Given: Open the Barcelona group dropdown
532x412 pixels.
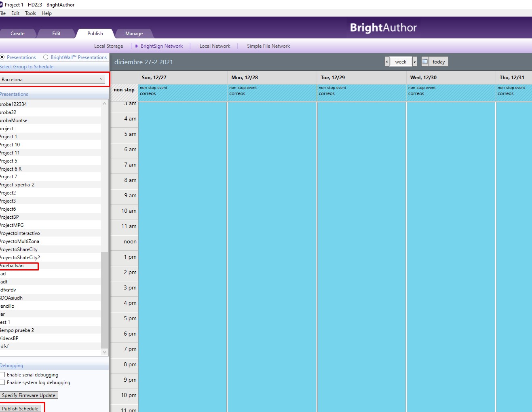Looking at the screenshot, I should click(x=53, y=80).
